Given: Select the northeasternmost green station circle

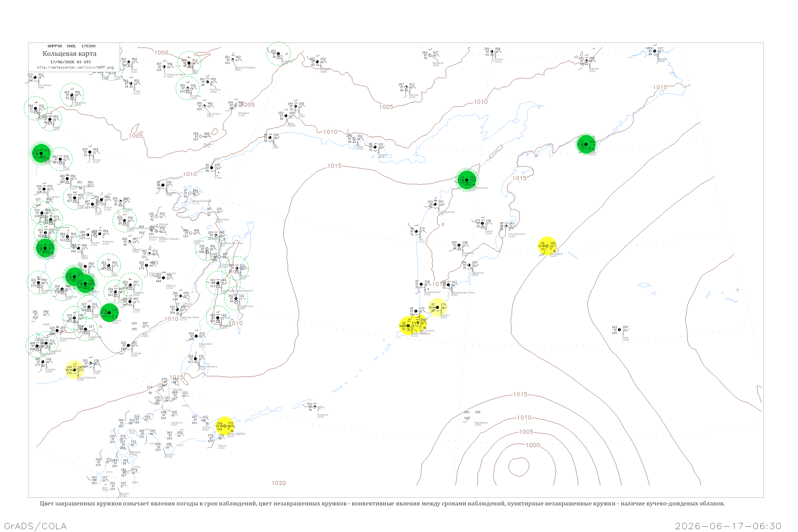Looking at the screenshot, I should (586, 144).
